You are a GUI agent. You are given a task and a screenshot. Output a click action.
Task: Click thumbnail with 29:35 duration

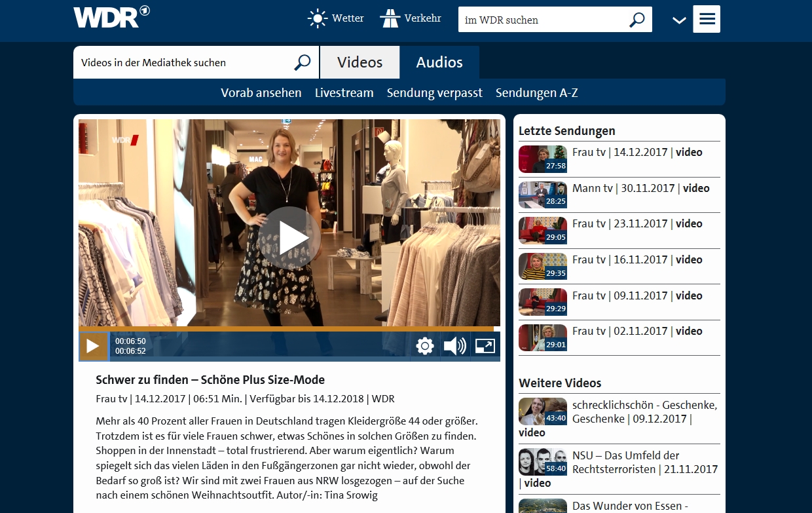543,267
